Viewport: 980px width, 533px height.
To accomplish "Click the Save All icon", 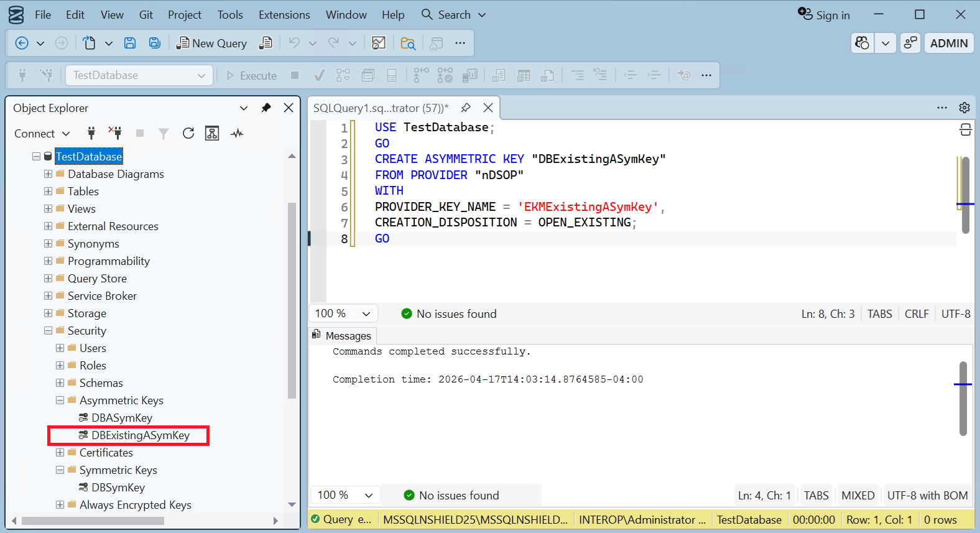I will coord(154,43).
